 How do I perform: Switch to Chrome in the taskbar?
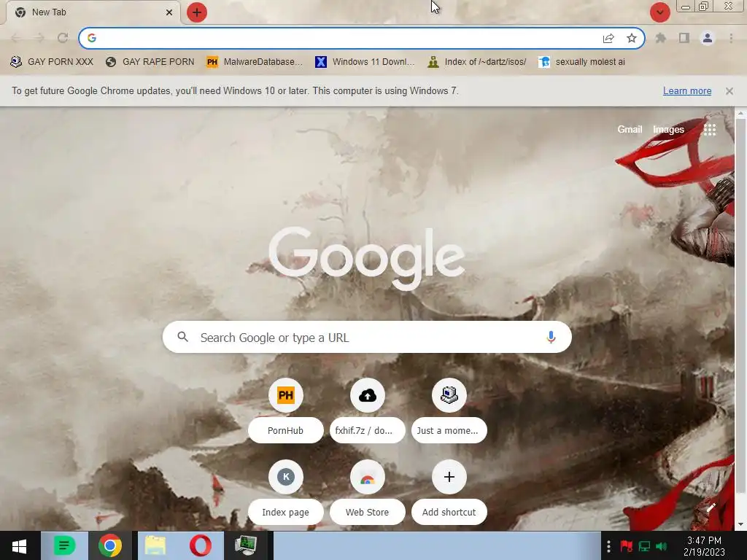(x=110, y=545)
